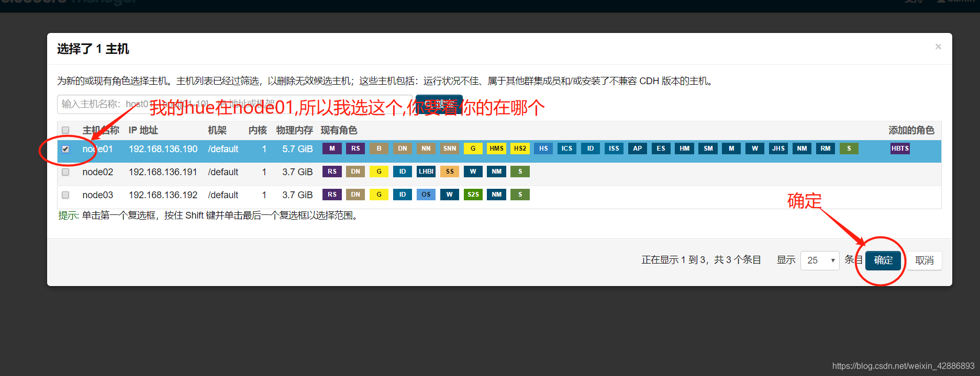Click IP address 192.168.136.190

point(163,149)
